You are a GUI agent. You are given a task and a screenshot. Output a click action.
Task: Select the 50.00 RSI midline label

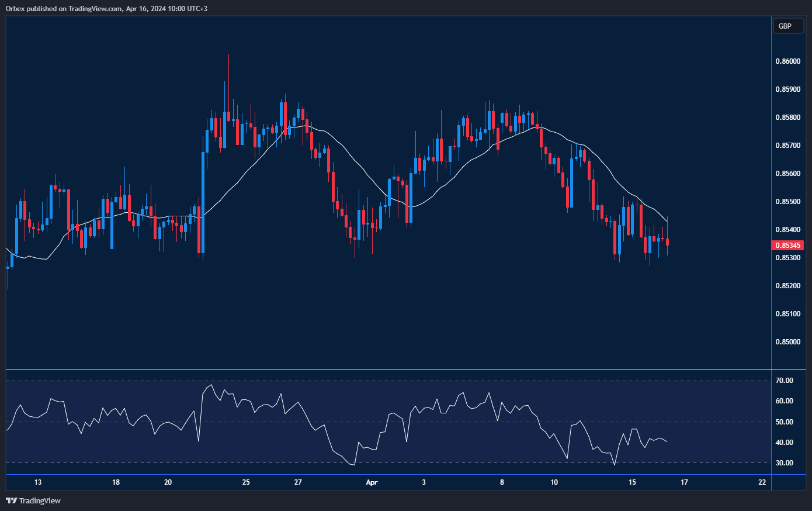pos(784,422)
